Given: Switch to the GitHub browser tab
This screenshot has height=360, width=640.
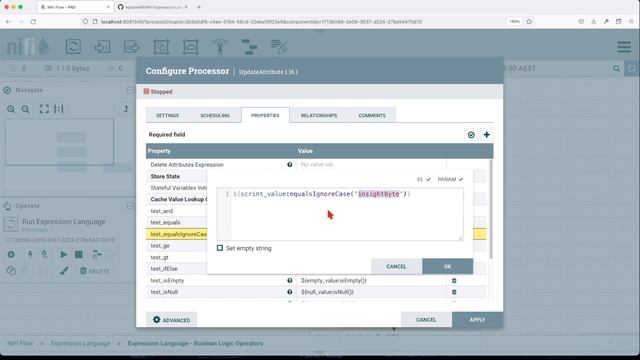Looking at the screenshot, I should (153, 7).
